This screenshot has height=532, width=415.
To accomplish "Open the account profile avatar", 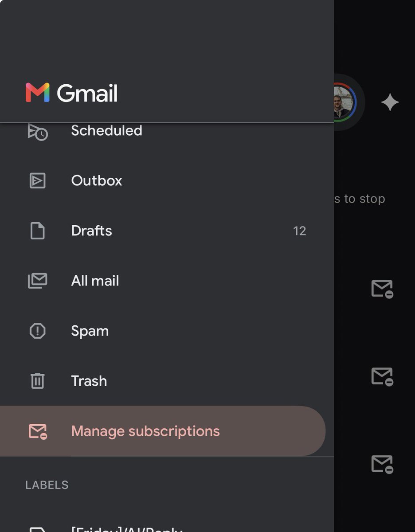I will (345, 102).
